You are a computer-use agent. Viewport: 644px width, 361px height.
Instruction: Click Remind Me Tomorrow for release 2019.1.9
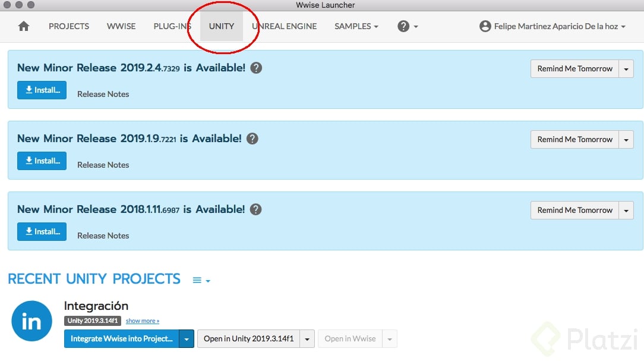574,139
